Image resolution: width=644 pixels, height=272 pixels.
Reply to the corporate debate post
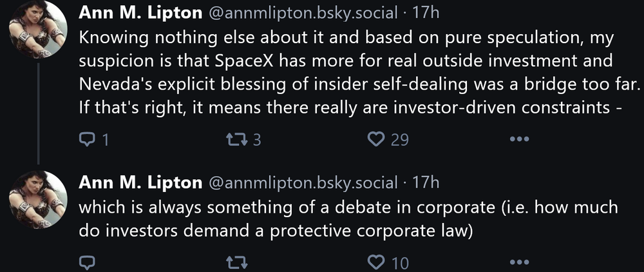tap(87, 262)
